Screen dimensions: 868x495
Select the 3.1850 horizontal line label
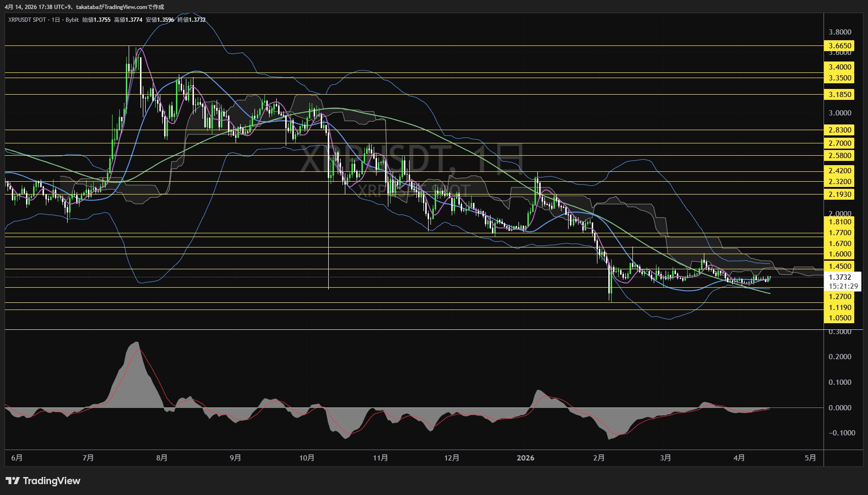(x=840, y=95)
